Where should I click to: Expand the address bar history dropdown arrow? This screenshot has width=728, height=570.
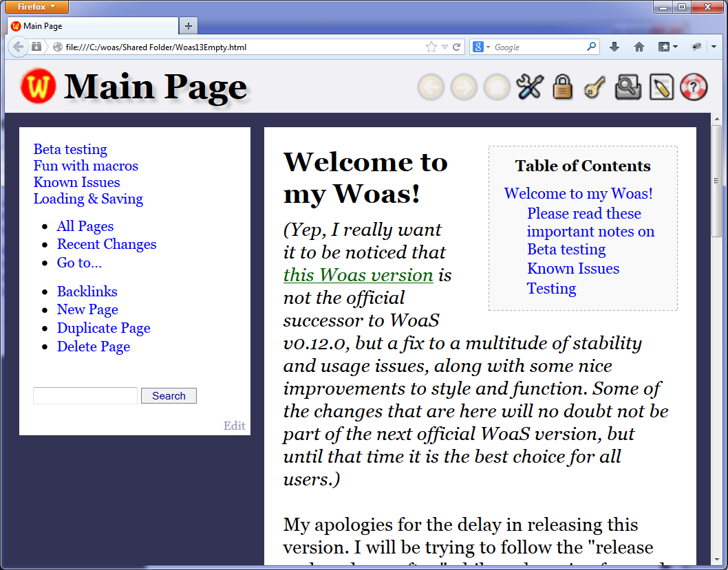click(443, 47)
